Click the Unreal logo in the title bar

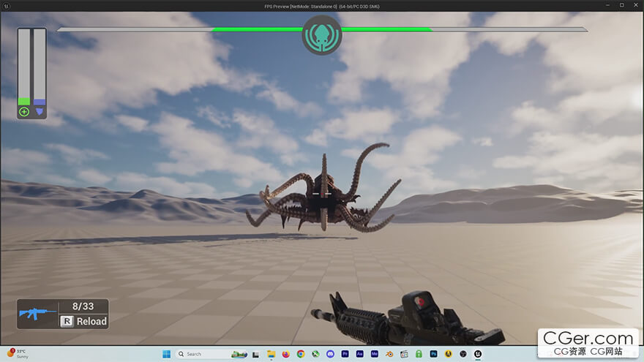click(x=6, y=5)
